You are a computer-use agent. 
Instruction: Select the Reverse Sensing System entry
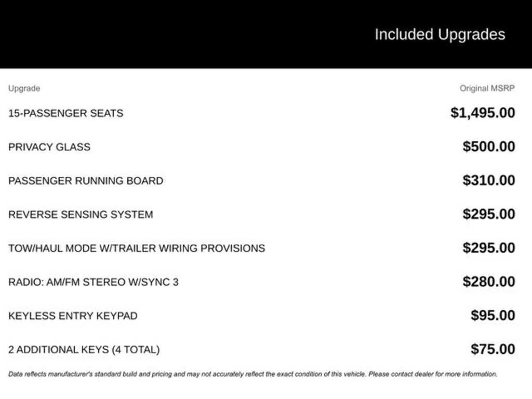(81, 215)
